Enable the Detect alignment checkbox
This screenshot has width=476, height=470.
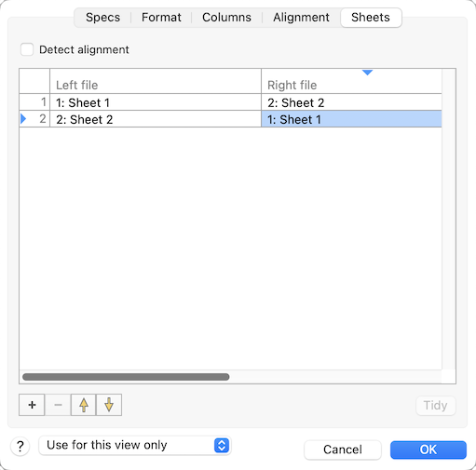click(x=27, y=49)
